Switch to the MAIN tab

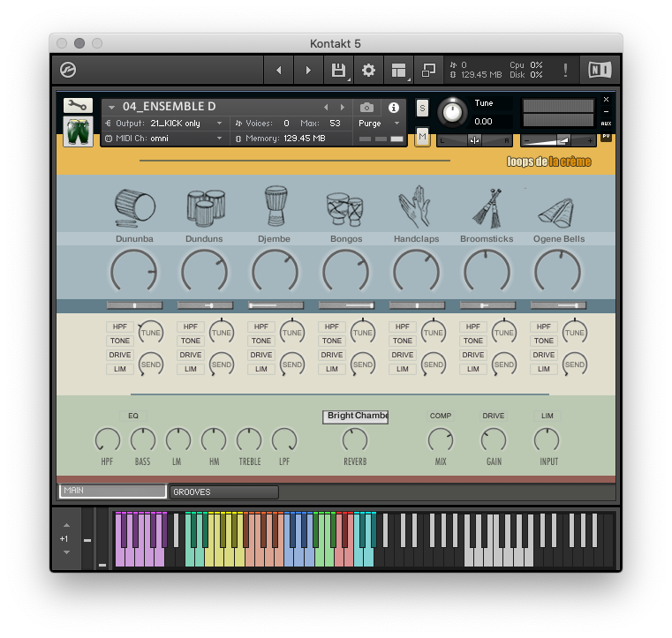(x=113, y=491)
